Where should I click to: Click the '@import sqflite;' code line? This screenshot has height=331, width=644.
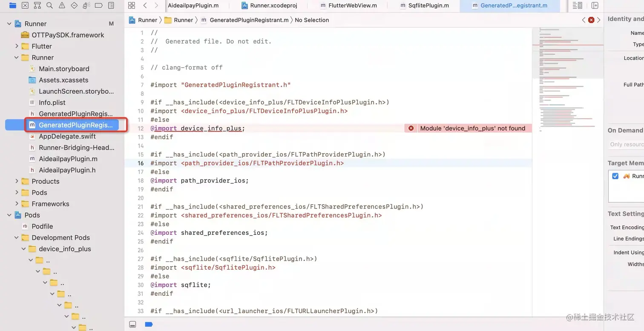[181, 285]
